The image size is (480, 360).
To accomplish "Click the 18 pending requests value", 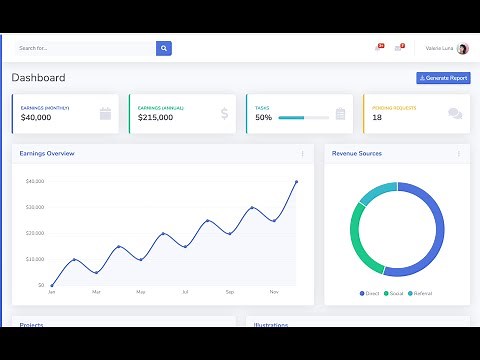I will (377, 117).
